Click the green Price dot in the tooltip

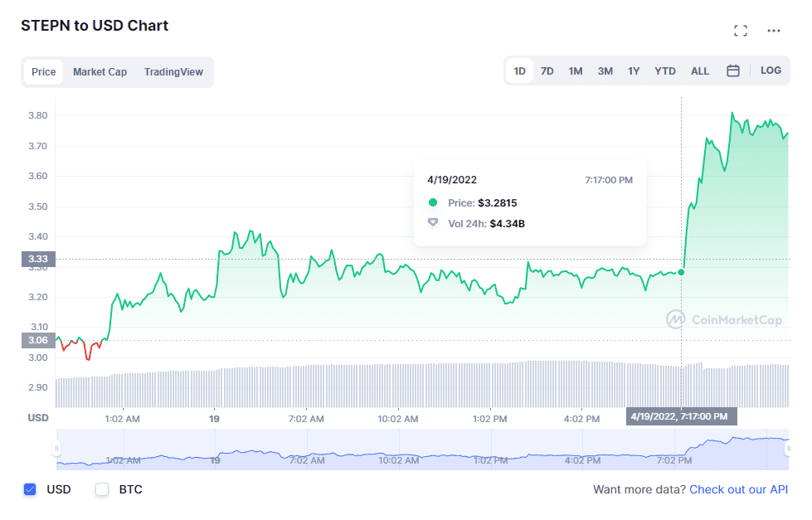point(431,202)
